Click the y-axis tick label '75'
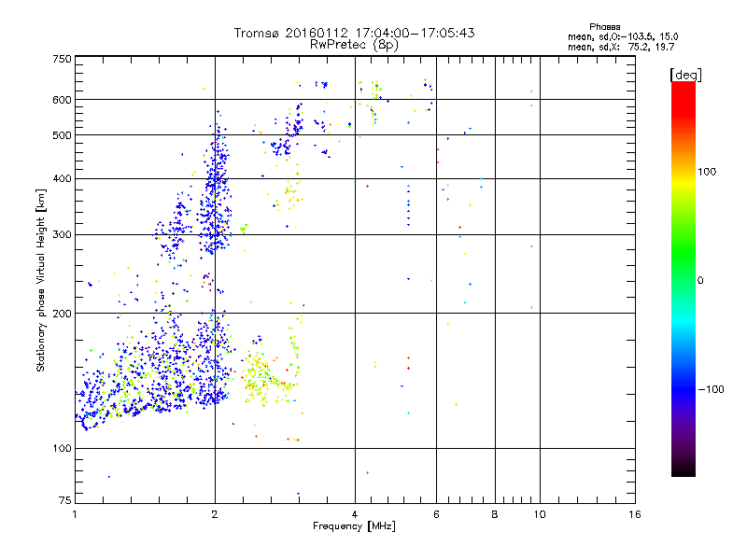 pos(65,500)
